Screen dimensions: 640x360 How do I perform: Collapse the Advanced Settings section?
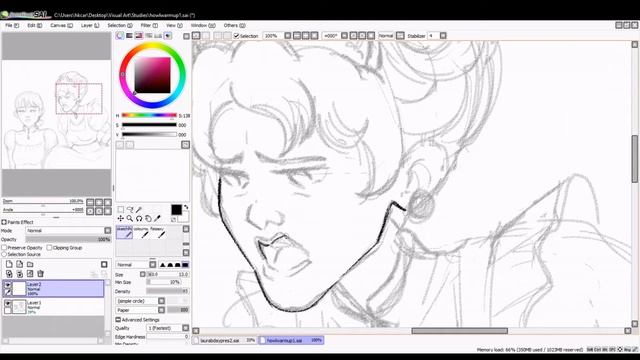pyautogui.click(x=118, y=320)
